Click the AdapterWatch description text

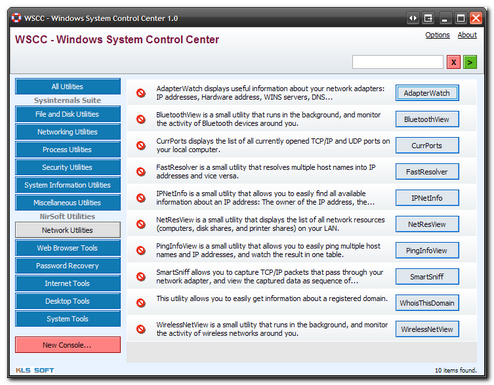(270, 93)
